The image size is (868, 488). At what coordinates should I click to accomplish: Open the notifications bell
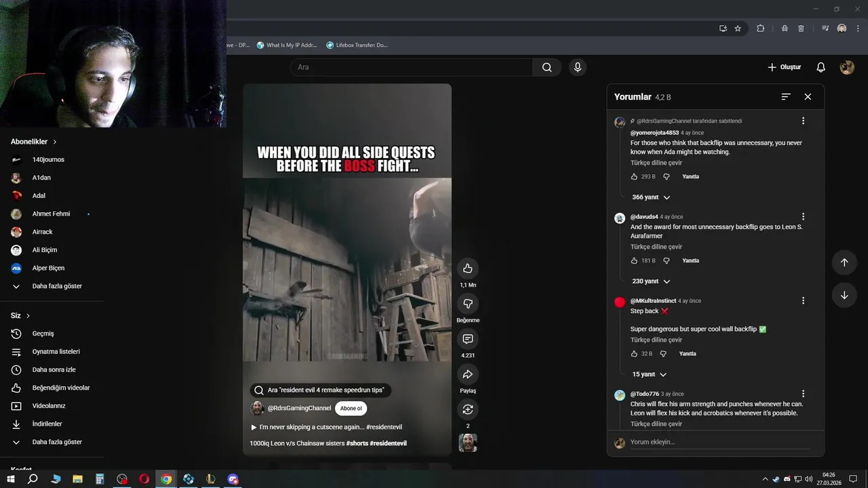coord(821,67)
